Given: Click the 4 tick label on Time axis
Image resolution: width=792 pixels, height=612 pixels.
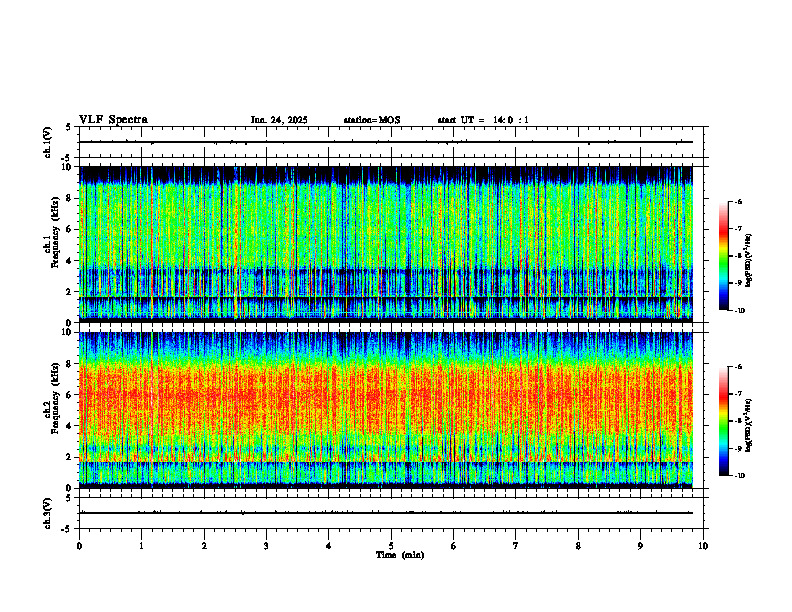Looking at the screenshot, I should (x=328, y=546).
